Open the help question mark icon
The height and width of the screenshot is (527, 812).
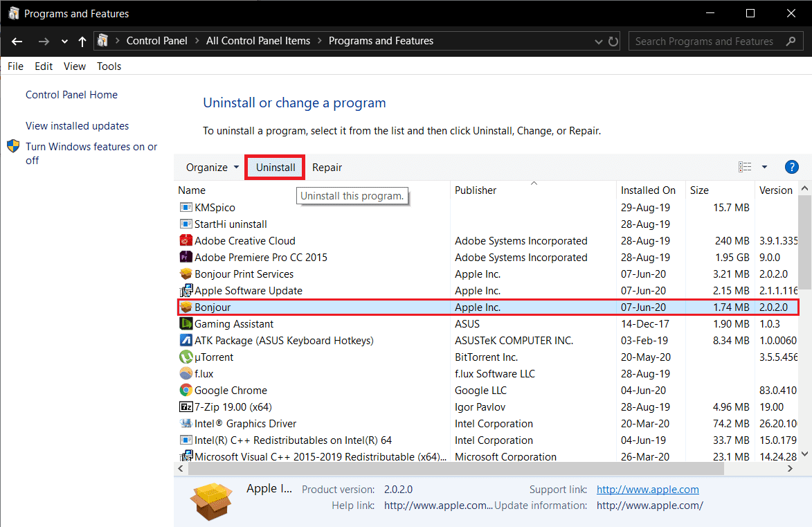[792, 167]
